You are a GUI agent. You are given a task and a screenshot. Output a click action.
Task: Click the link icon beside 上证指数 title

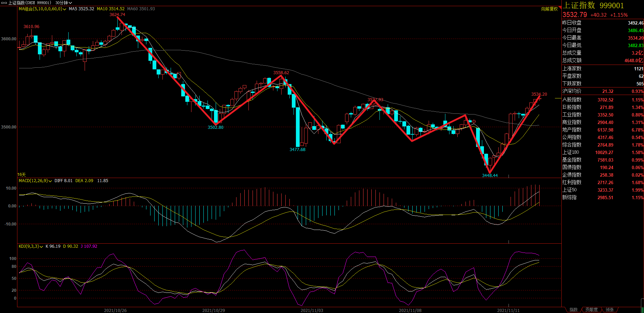point(4,3)
